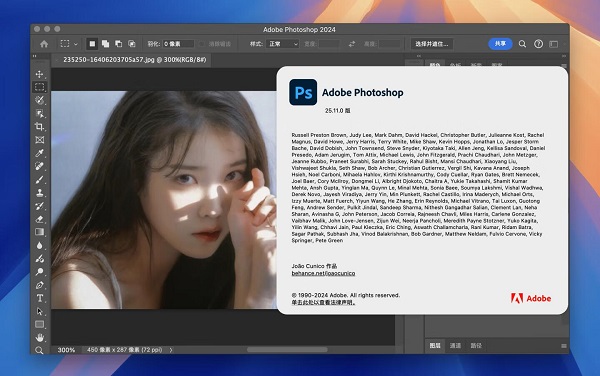Expand the toolbar with double-arrow
The height and width of the screenshot is (376, 600).
tap(34, 56)
